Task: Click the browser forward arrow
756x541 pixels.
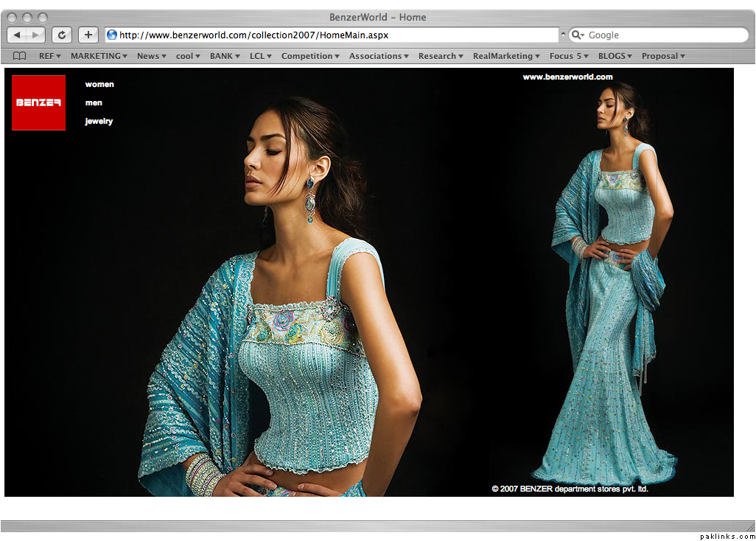Action: pyautogui.click(x=35, y=35)
